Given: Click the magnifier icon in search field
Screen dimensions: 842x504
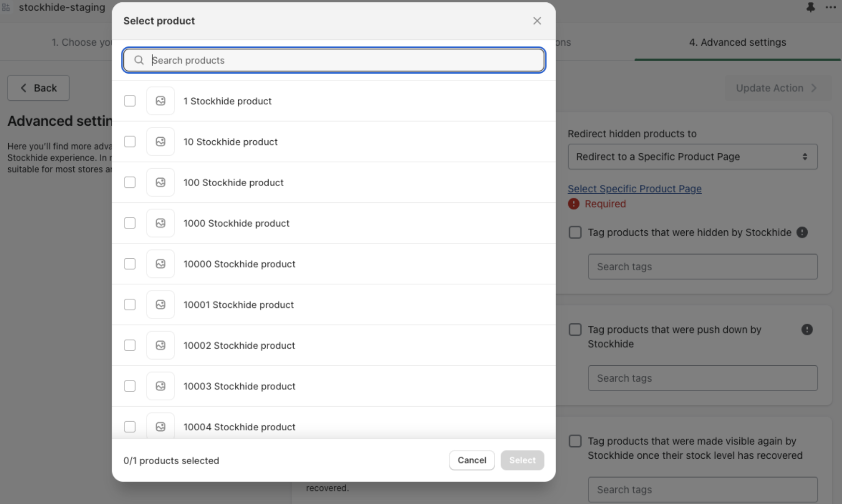Looking at the screenshot, I should click(x=139, y=60).
